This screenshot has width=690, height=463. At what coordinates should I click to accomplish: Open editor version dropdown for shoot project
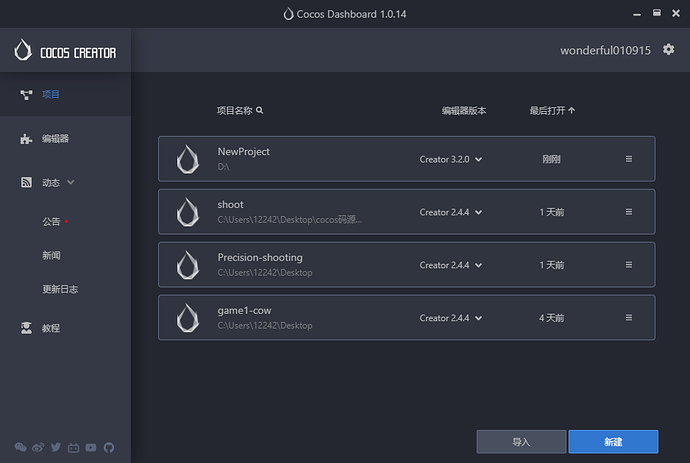[x=451, y=212]
